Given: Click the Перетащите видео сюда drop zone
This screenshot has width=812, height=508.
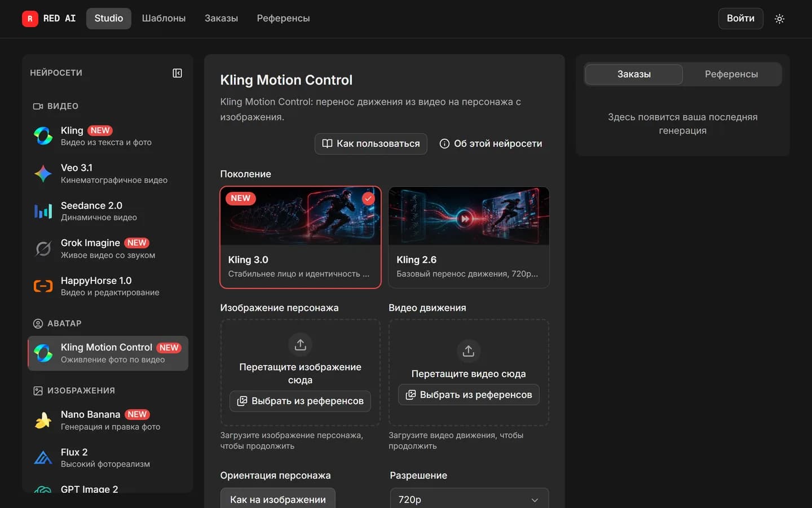Looking at the screenshot, I should point(469,374).
